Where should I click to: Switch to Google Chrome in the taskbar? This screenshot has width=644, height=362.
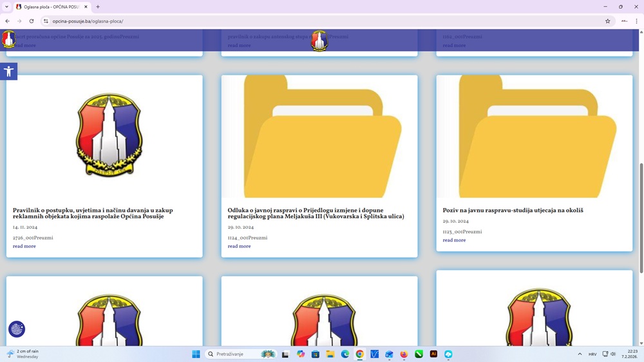360,354
